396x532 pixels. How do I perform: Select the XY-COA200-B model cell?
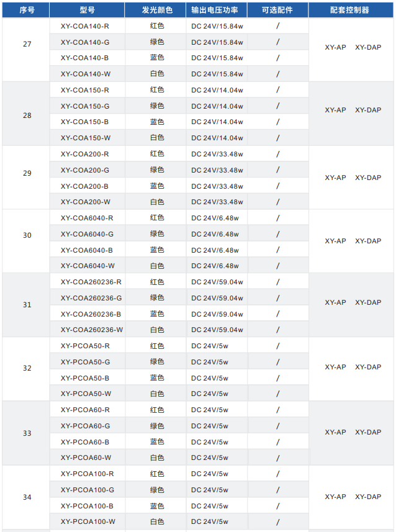click(x=85, y=186)
